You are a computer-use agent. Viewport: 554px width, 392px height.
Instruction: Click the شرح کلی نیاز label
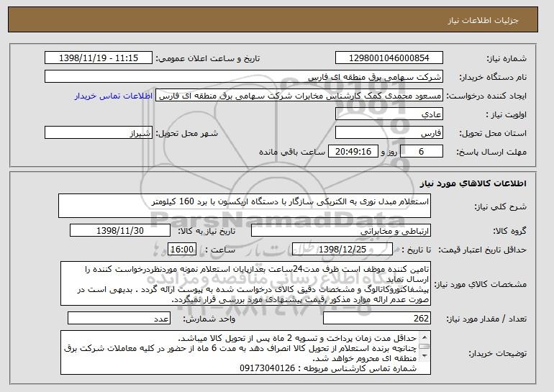point(500,207)
